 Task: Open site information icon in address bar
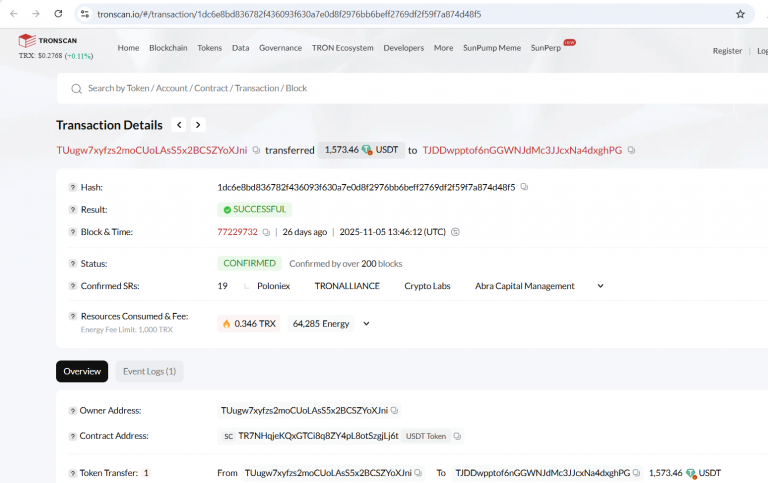(x=85, y=14)
